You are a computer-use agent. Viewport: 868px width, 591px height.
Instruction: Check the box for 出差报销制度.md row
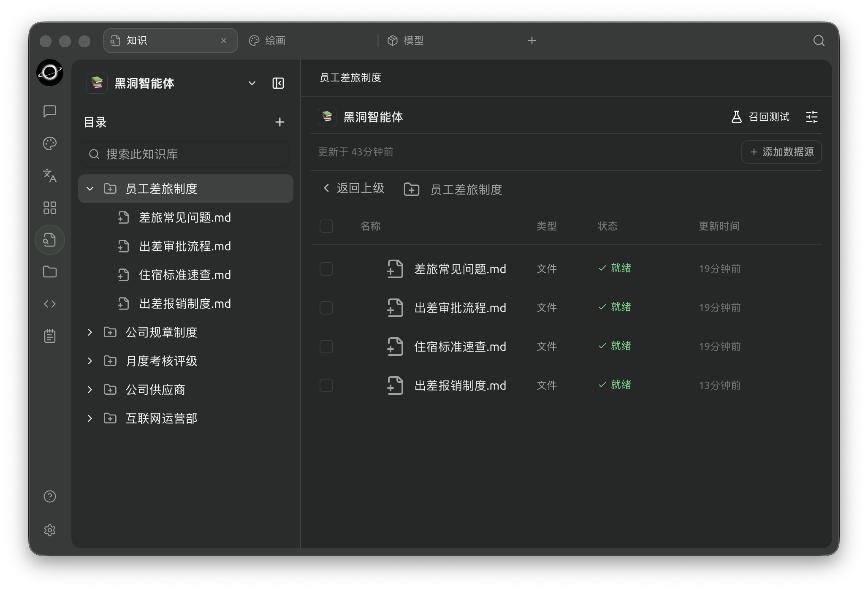326,385
